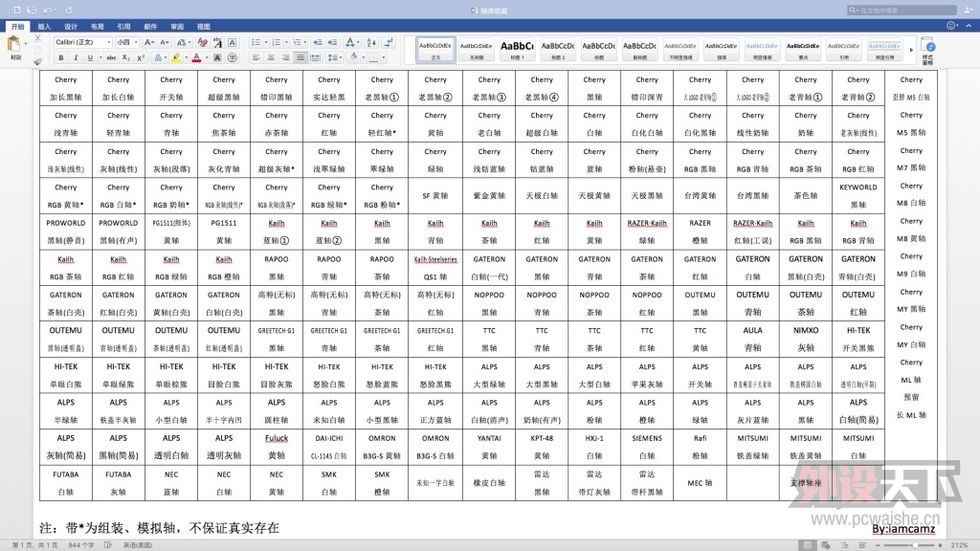Click the character border icon
This screenshot has height=551, width=980.
(x=233, y=42)
